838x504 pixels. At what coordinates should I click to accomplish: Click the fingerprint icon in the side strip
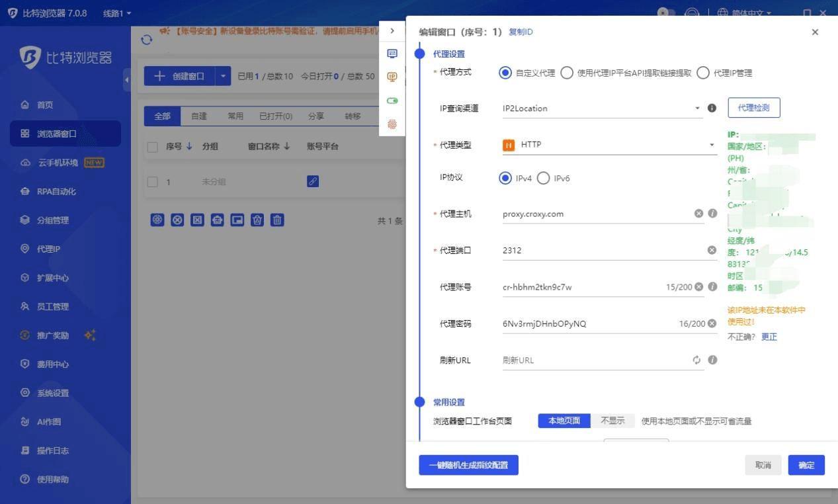tap(392, 124)
